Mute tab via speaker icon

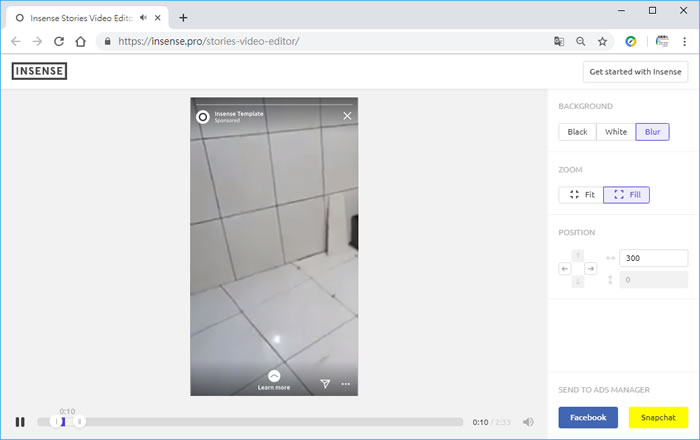(143, 18)
